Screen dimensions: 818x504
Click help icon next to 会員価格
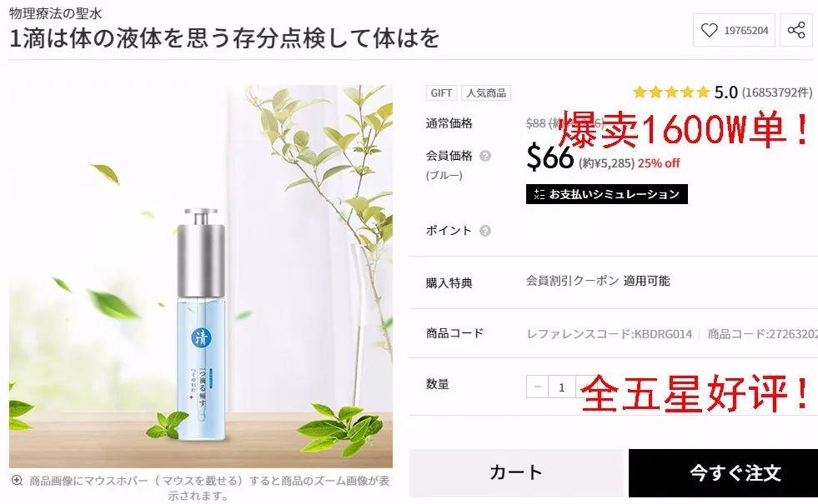click(485, 156)
